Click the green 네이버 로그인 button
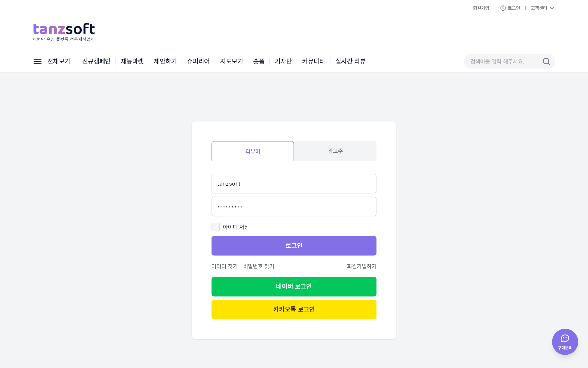 coord(294,286)
